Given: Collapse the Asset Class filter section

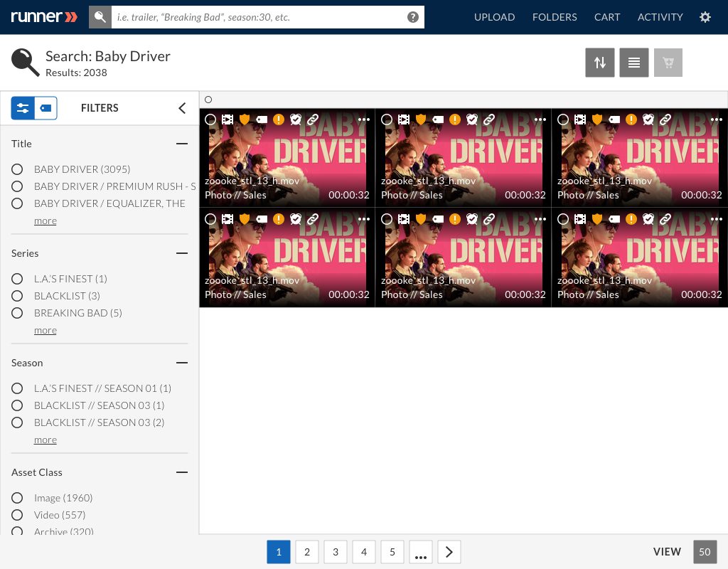Looking at the screenshot, I should pos(182,472).
